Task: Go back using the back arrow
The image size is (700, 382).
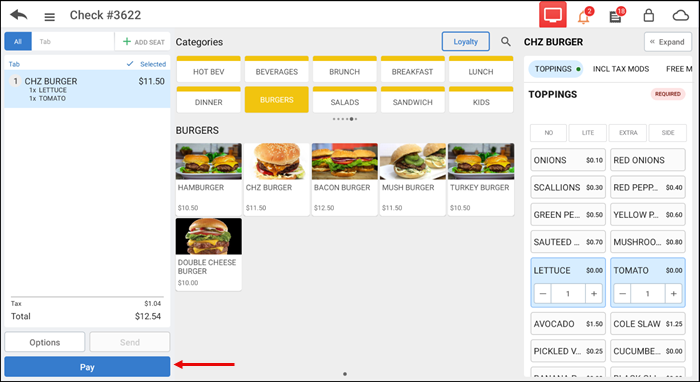Action: coord(19,15)
